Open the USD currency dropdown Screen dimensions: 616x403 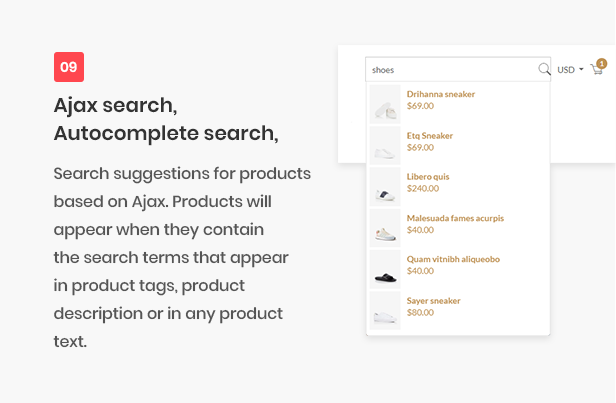coord(570,70)
